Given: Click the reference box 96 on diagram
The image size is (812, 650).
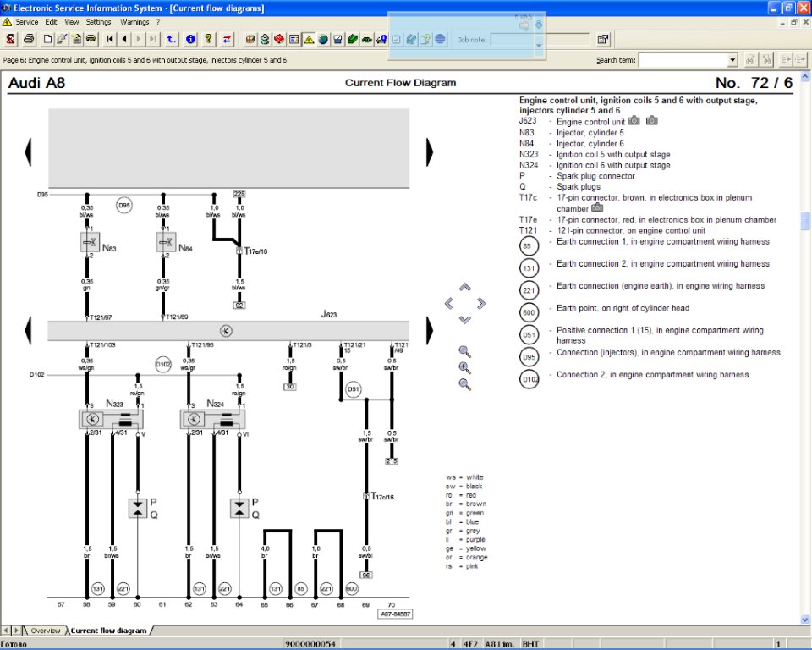Looking at the screenshot, I should tap(366, 575).
